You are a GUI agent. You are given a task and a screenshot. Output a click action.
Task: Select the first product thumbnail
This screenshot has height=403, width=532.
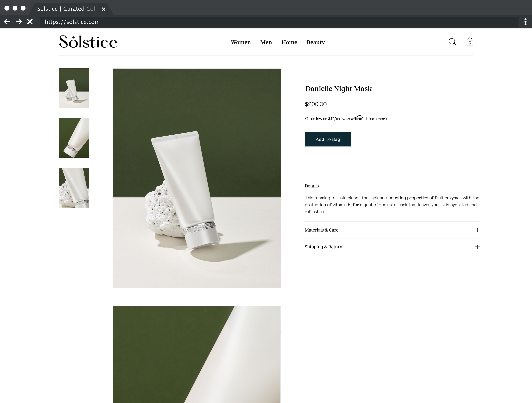tap(74, 88)
